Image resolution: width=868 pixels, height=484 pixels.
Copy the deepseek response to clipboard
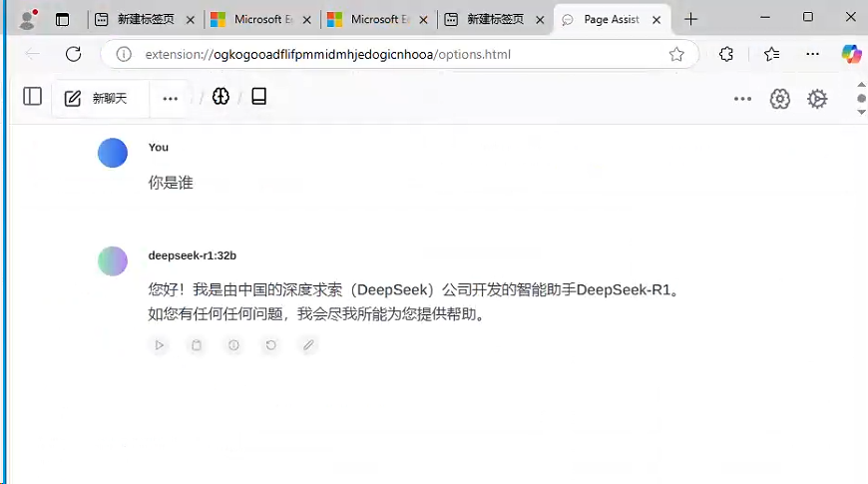197,345
